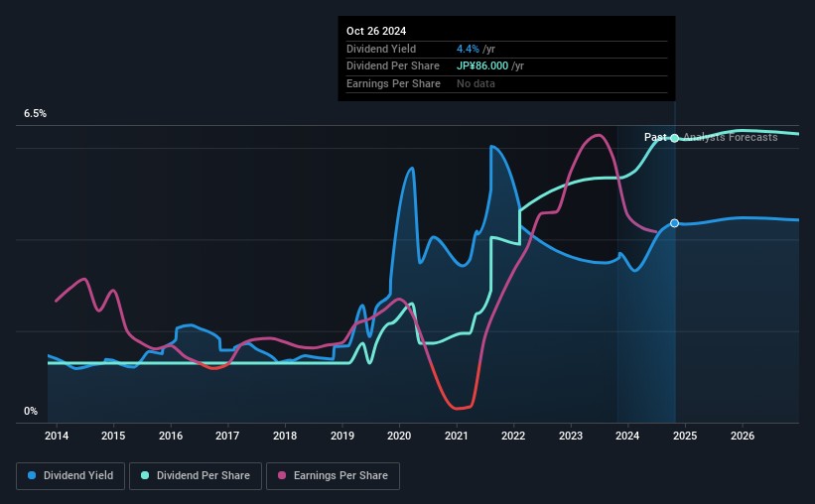Click the 2019 x-axis year label
The image size is (815, 504).
coord(342,436)
